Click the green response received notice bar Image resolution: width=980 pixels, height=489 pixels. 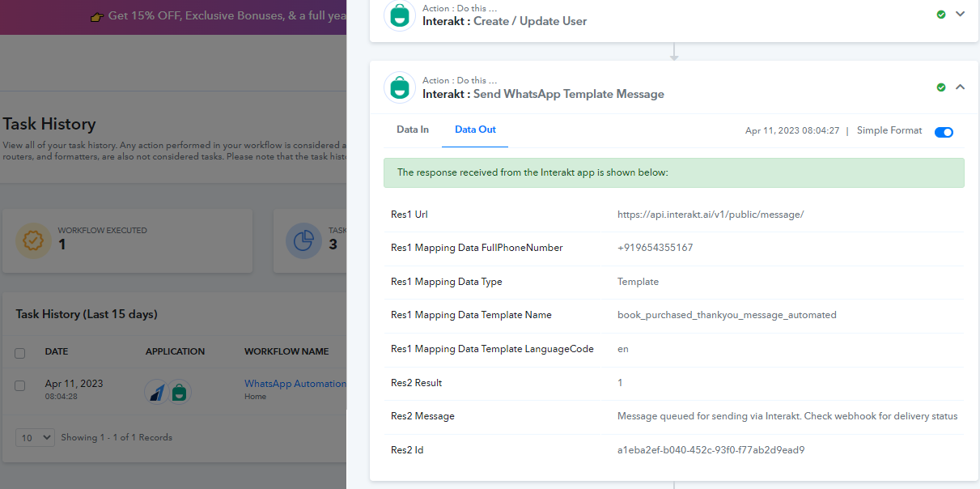click(x=673, y=172)
